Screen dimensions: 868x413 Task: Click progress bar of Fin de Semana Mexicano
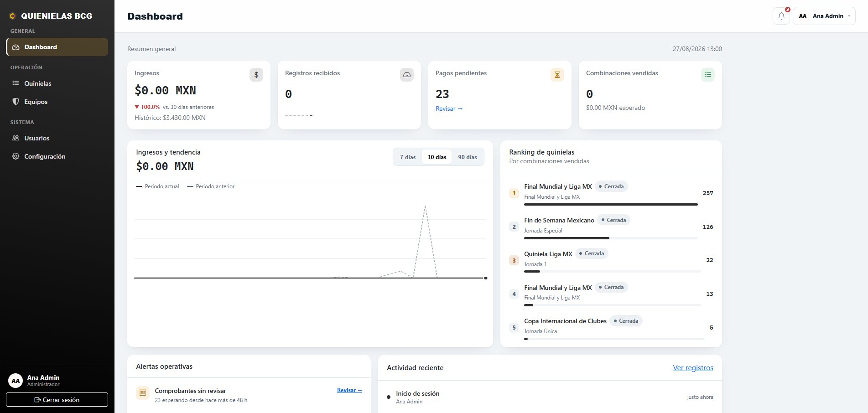click(x=611, y=238)
